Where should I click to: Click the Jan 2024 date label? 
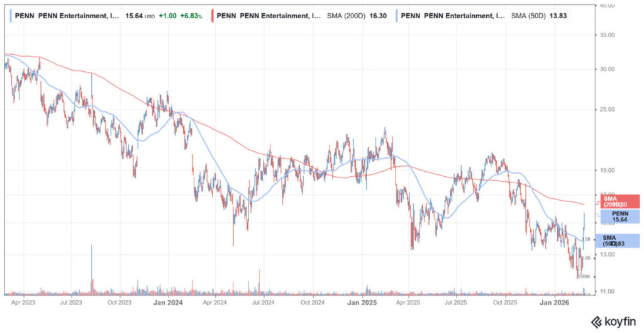168,303
